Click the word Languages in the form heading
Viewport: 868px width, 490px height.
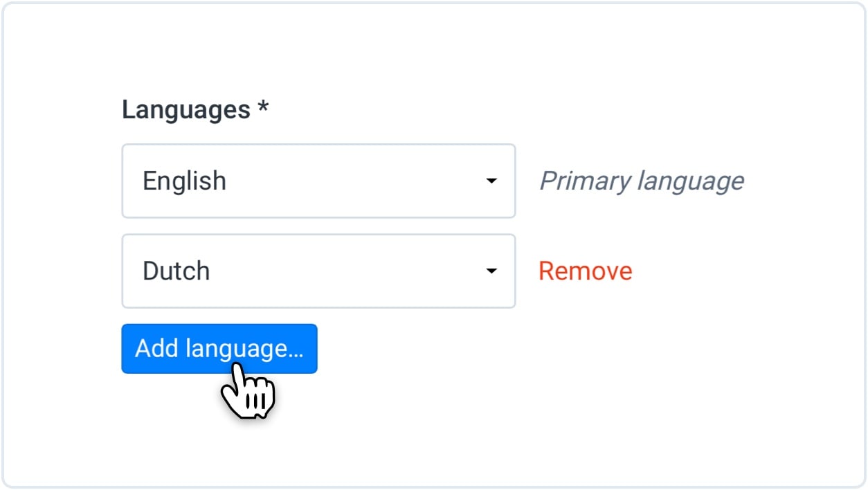186,109
